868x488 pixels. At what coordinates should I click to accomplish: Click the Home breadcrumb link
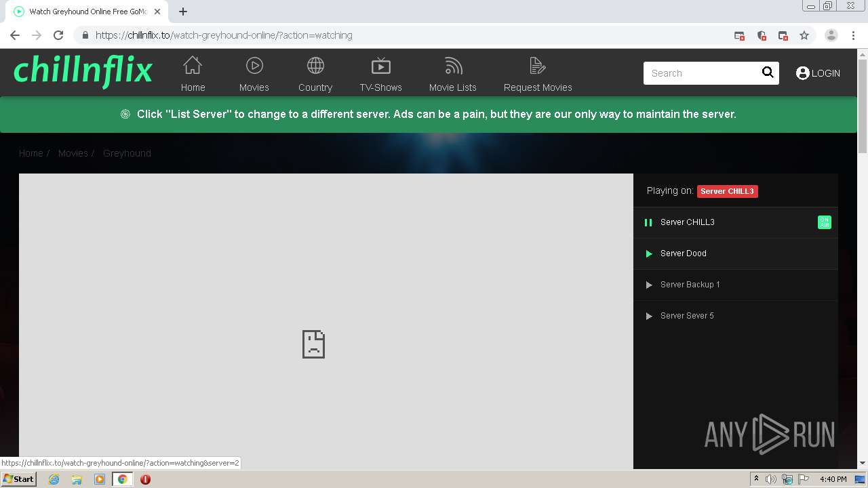[x=31, y=153]
